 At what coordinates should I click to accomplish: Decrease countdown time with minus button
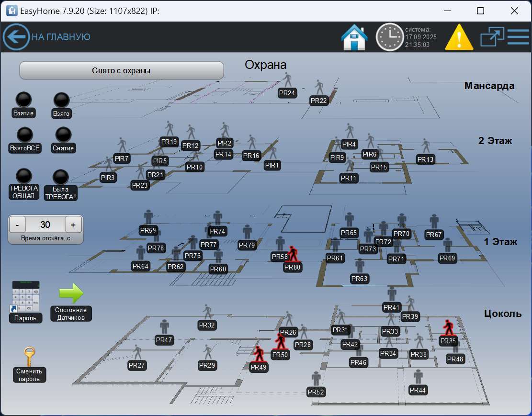pos(18,225)
